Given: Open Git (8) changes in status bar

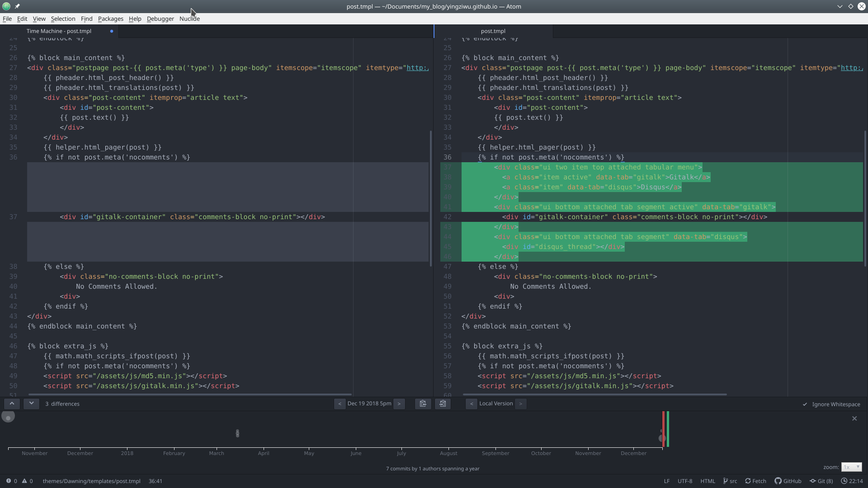Looking at the screenshot, I should [821, 481].
